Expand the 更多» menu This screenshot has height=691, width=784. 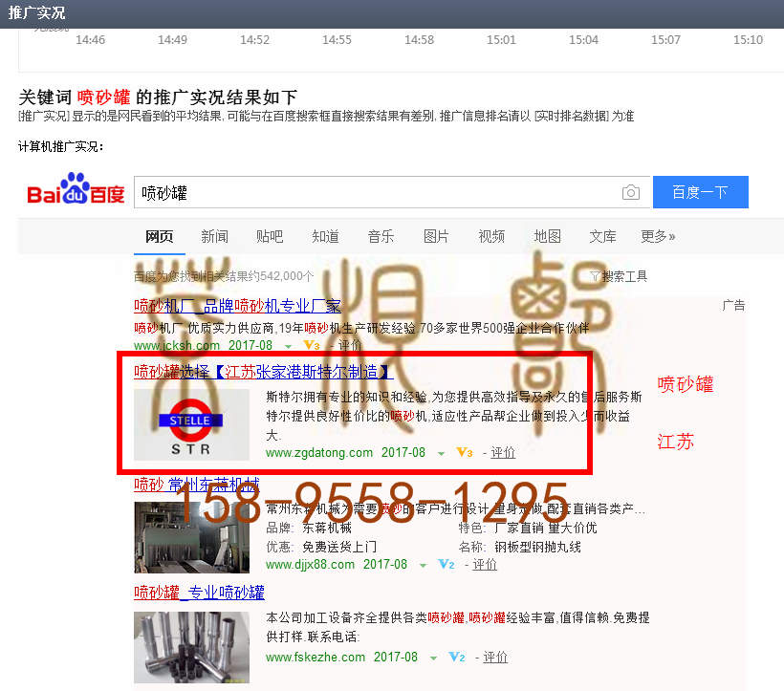658,236
